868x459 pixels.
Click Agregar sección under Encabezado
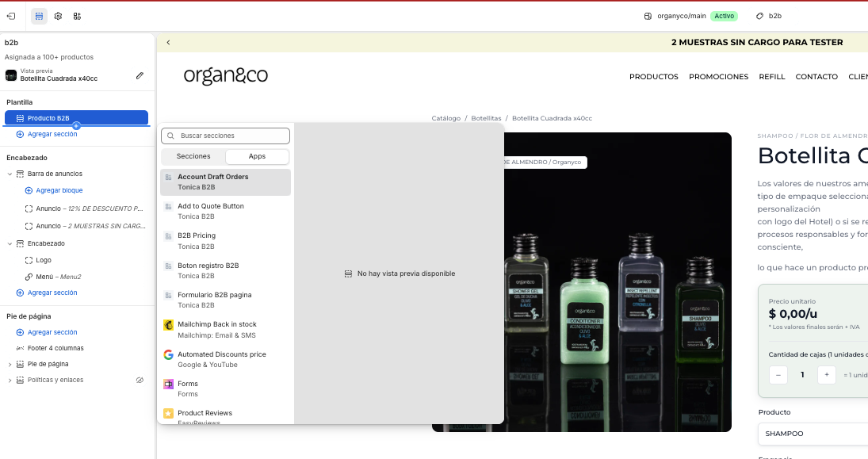52,293
